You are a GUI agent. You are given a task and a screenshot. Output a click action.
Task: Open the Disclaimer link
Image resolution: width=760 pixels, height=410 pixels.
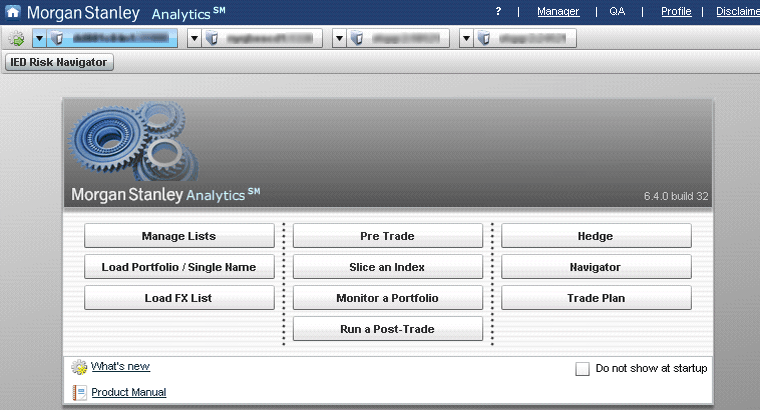tap(738, 11)
